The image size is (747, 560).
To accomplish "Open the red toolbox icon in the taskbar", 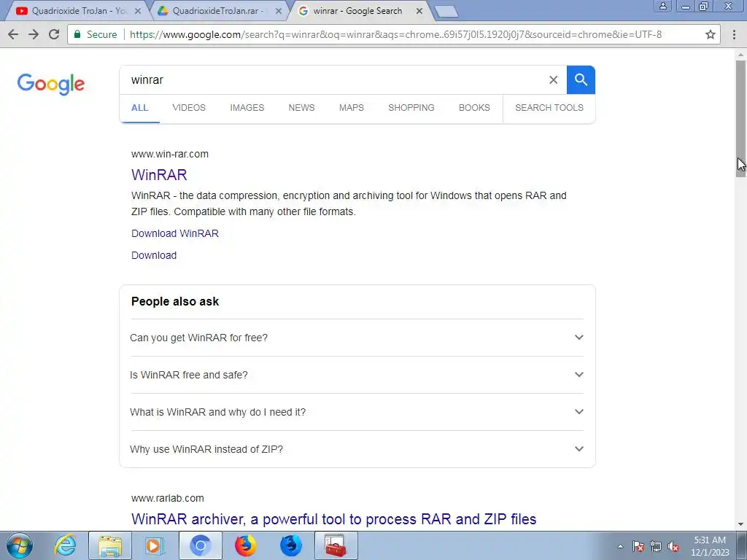I will tap(336, 545).
